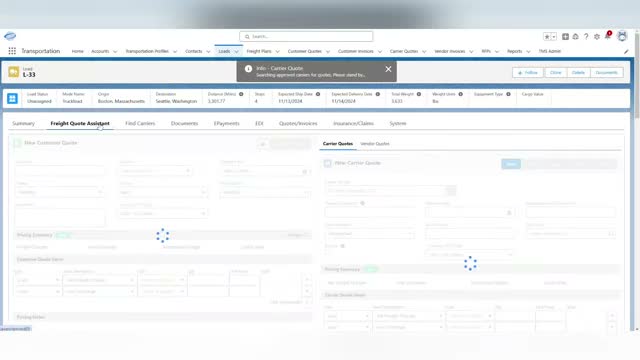Go to the Home nav item

[x=77, y=51]
